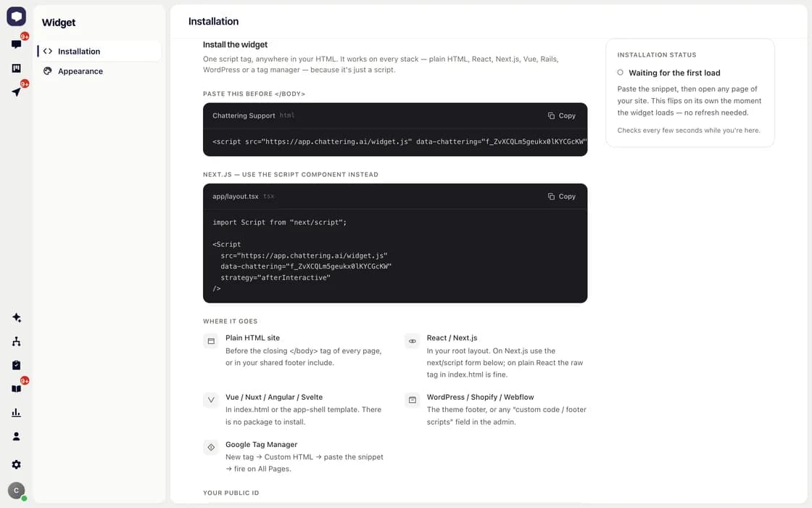Open the workflow hierarchy sidebar icon

pos(16,341)
